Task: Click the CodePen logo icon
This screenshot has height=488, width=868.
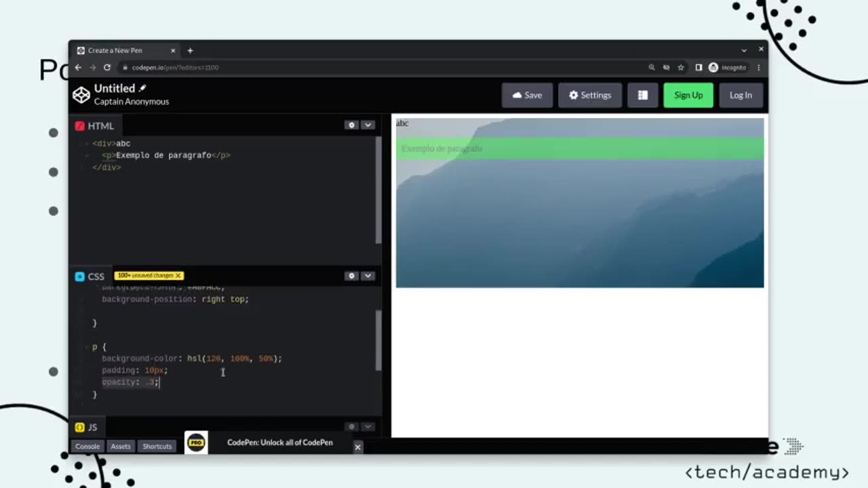Action: click(x=81, y=95)
